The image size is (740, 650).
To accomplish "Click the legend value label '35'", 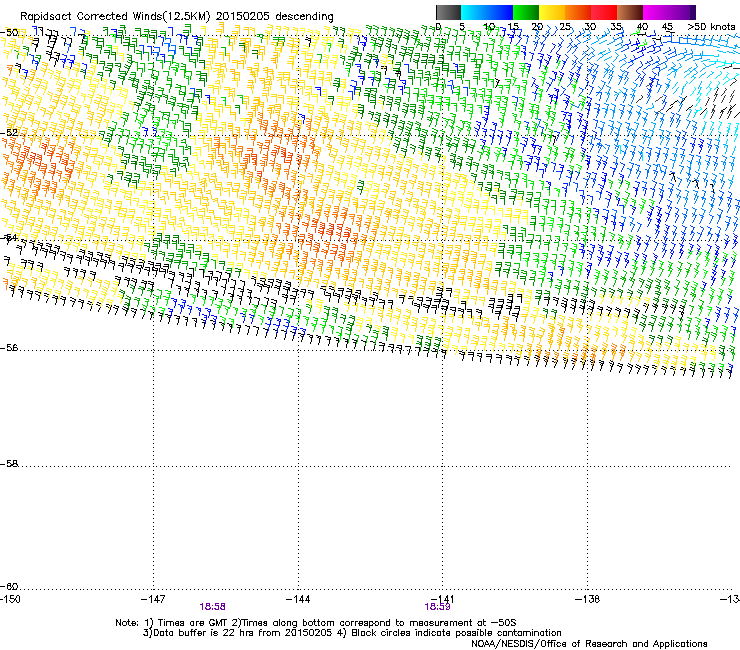I will [616, 27].
